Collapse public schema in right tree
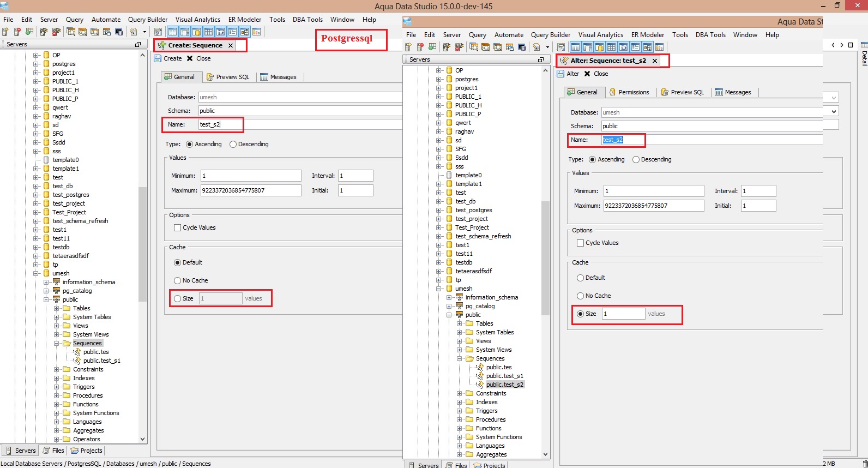The image size is (868, 468). point(449,315)
